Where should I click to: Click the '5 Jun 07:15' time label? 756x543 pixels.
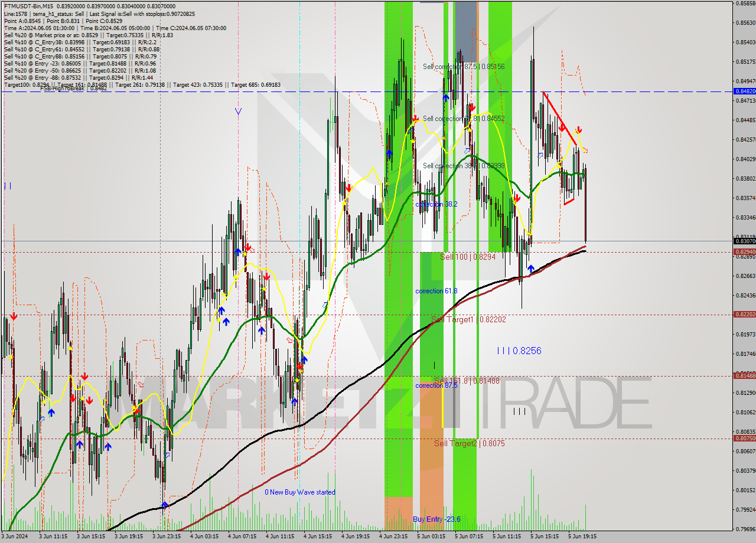click(x=470, y=537)
